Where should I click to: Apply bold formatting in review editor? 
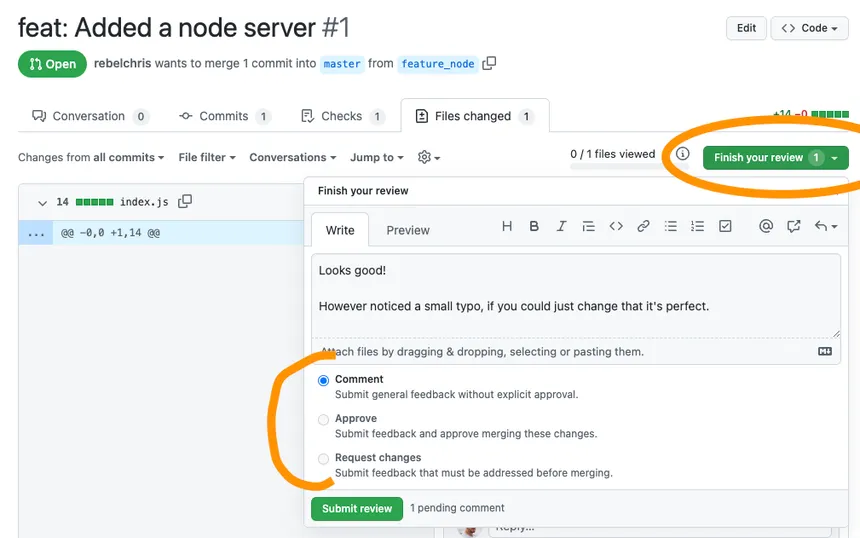coord(534,226)
